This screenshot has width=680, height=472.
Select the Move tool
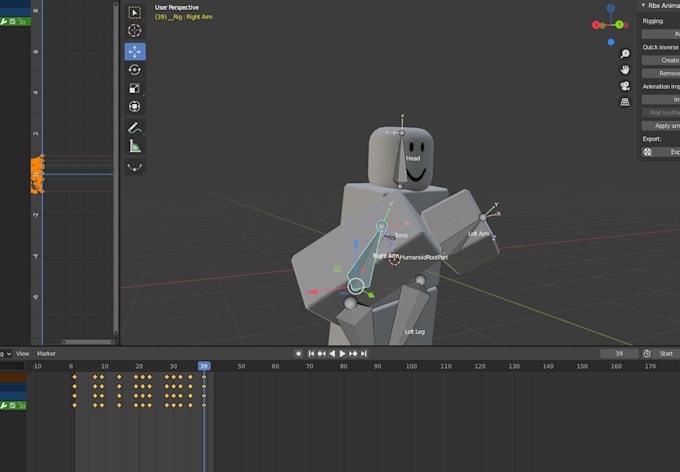click(135, 51)
